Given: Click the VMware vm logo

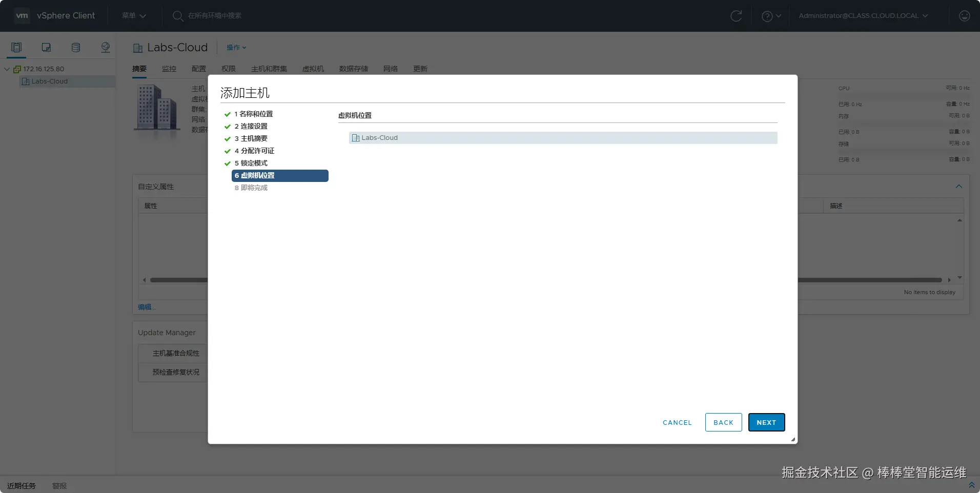Looking at the screenshot, I should [22, 15].
